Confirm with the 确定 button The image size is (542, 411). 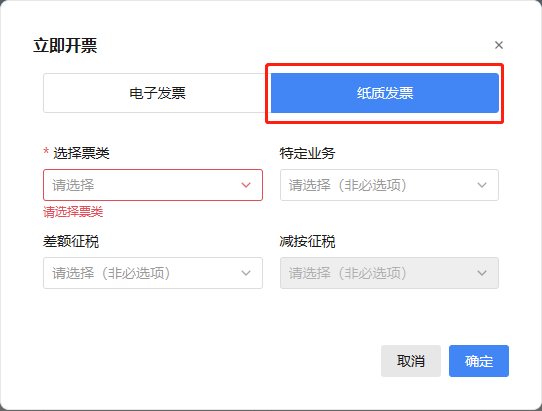click(x=479, y=361)
